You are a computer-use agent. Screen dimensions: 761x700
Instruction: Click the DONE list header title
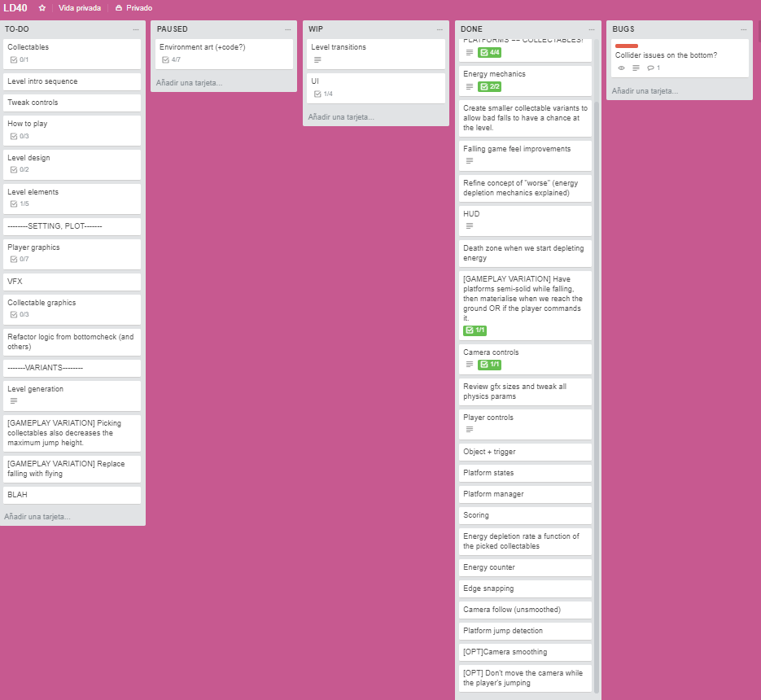[x=471, y=29]
